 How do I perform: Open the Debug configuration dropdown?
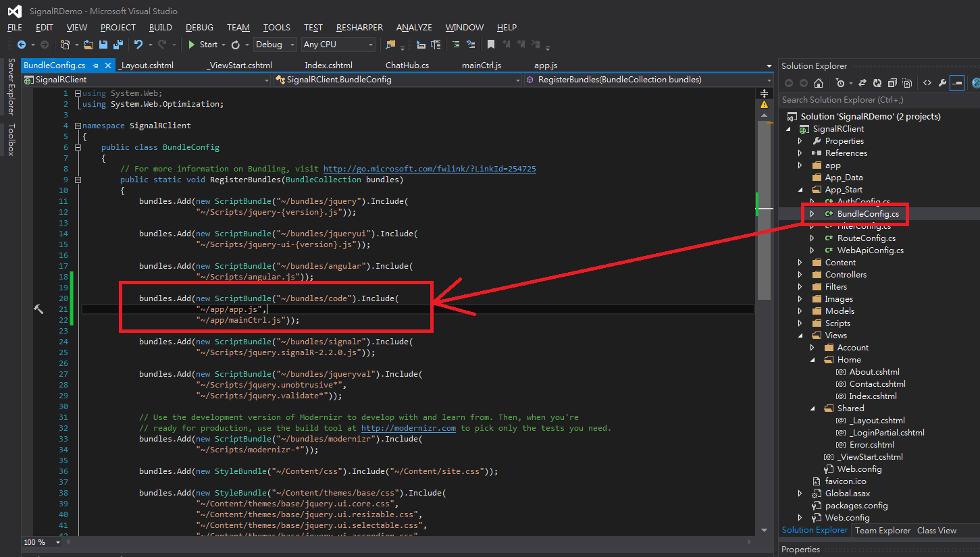275,45
